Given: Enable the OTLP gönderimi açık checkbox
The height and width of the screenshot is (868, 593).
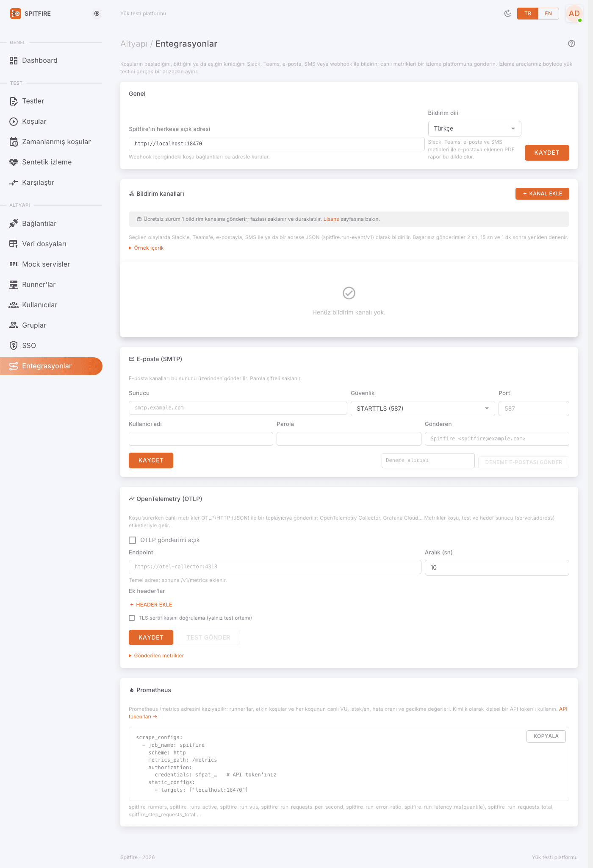Looking at the screenshot, I should pos(132,540).
